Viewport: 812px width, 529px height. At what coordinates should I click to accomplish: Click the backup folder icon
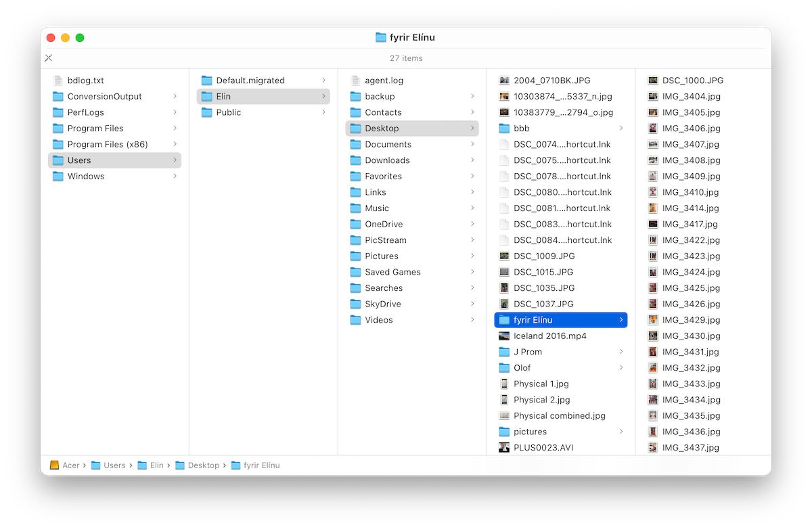(356, 96)
